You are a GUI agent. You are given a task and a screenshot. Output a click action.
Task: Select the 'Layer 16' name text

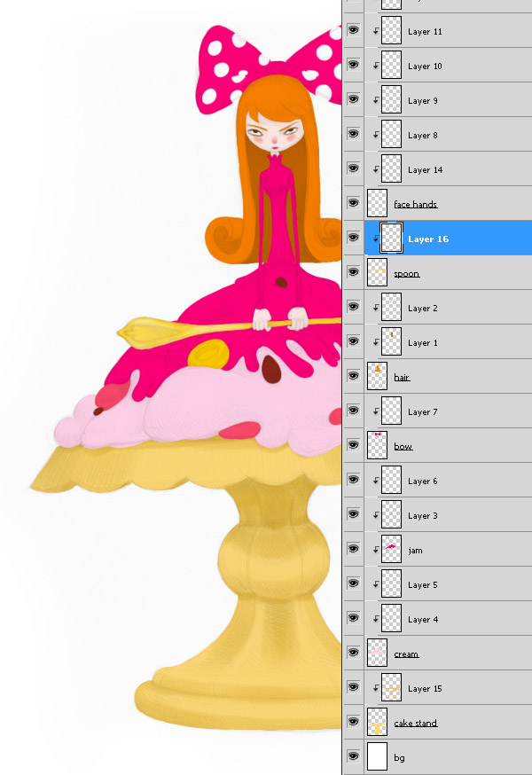(428, 239)
